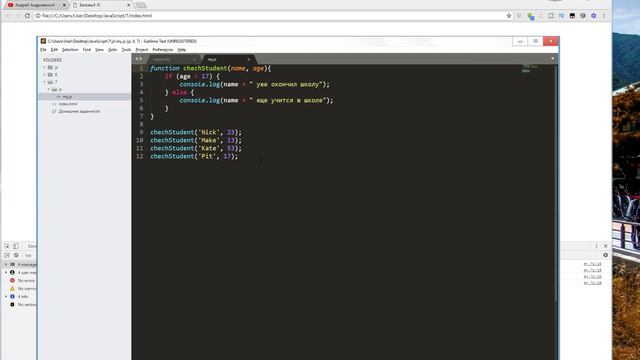Screen dimensions: 640x360
Task: Click 'function chechStudent' on line 1
Action: (189, 69)
